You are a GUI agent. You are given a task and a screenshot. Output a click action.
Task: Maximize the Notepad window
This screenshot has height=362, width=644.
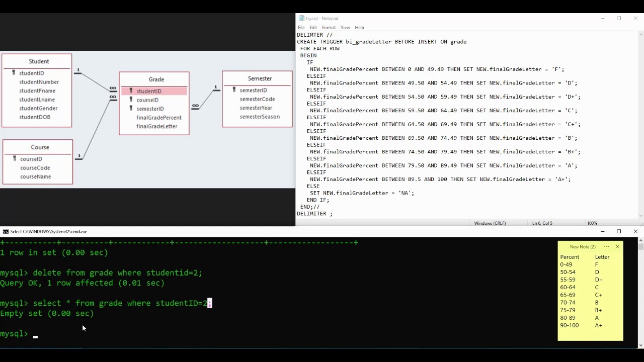(x=619, y=19)
